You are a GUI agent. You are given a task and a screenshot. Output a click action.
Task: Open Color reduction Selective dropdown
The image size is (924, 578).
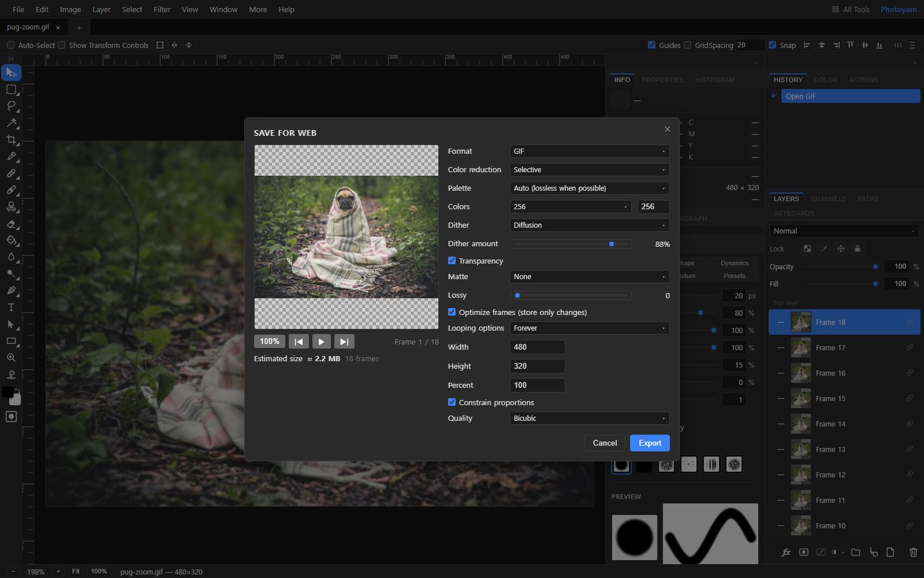(x=589, y=169)
